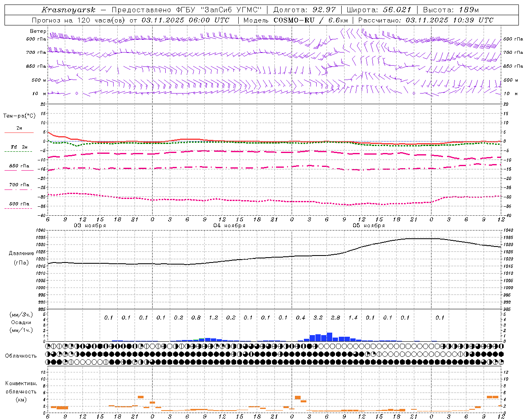
Task: Click the 'Конвективн.' convective panel label
Action: coord(21,383)
